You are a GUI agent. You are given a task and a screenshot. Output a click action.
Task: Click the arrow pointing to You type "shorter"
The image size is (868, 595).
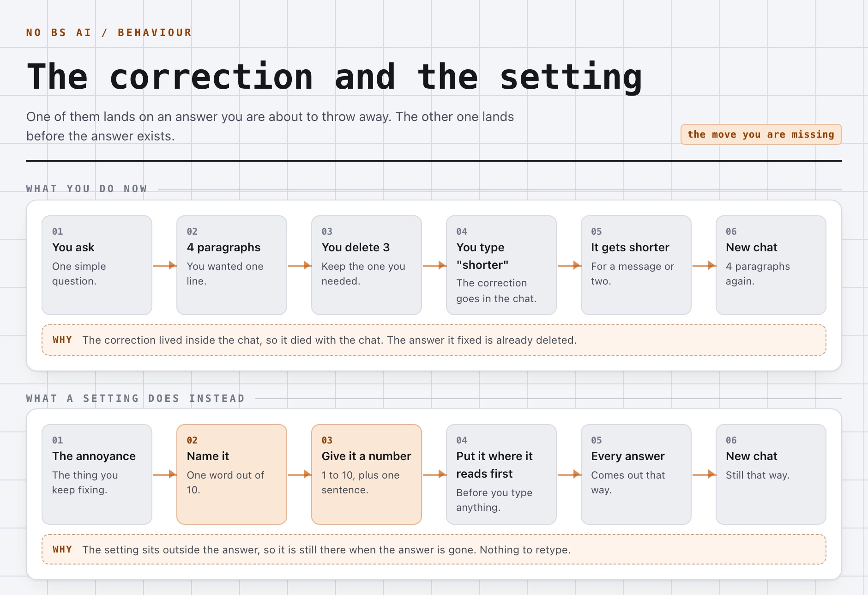pyautogui.click(x=434, y=265)
